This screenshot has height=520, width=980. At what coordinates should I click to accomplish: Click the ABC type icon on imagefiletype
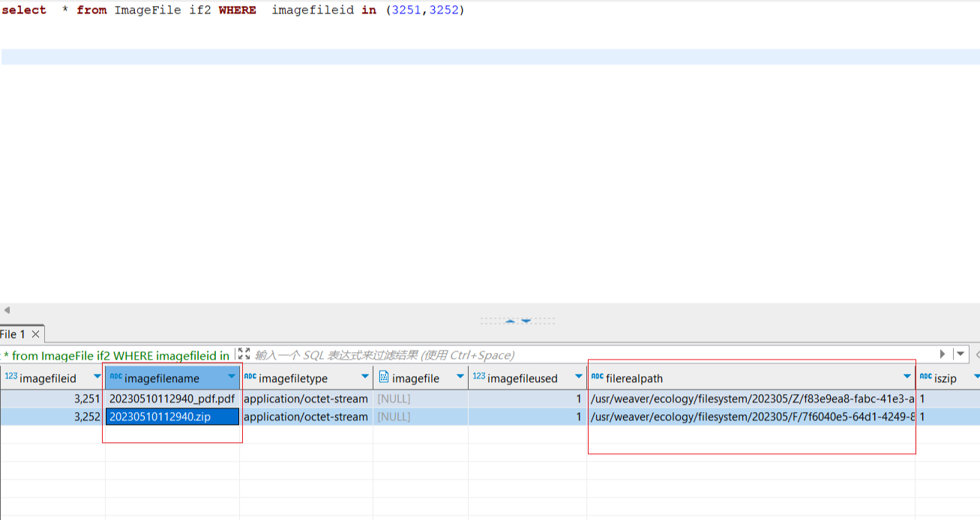[250, 376]
